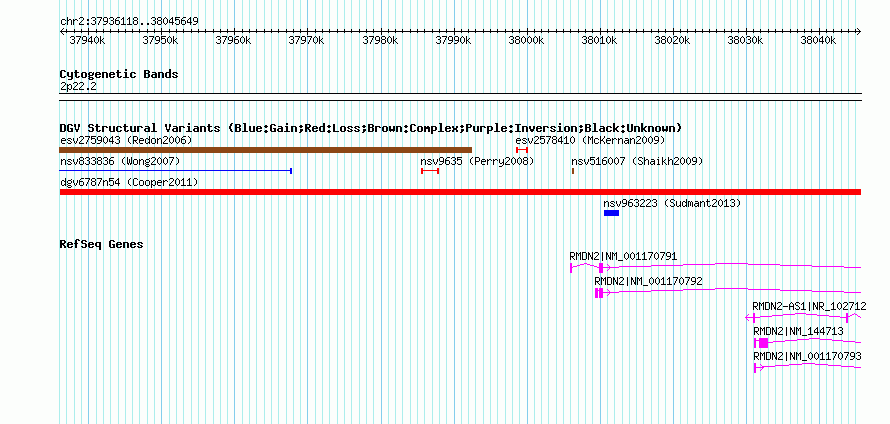Click the RMDN2-AS1 transcript line
Viewport: 890px width, 424px height.
(803, 318)
